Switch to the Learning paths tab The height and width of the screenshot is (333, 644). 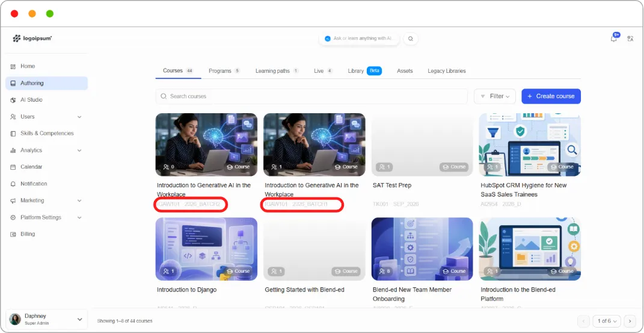pos(277,70)
